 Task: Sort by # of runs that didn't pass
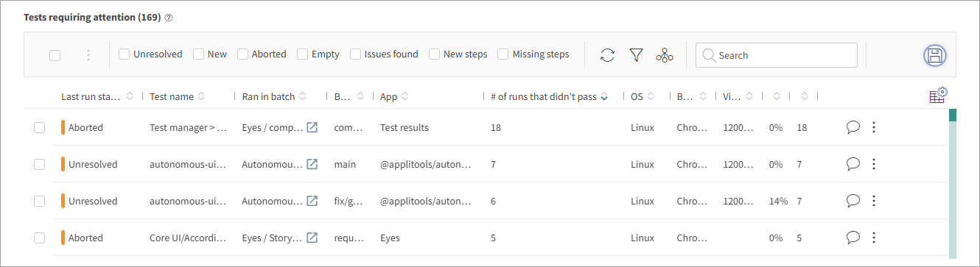603,96
